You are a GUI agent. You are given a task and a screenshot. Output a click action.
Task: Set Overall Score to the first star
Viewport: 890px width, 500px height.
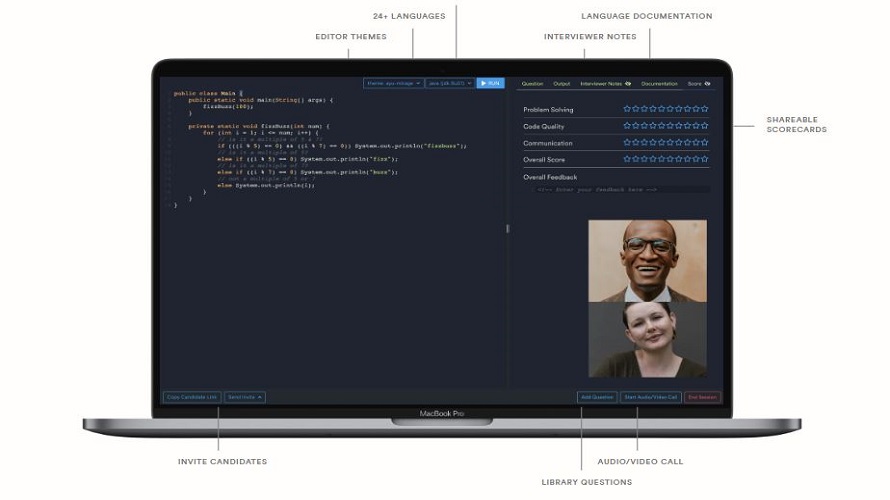tap(627, 159)
